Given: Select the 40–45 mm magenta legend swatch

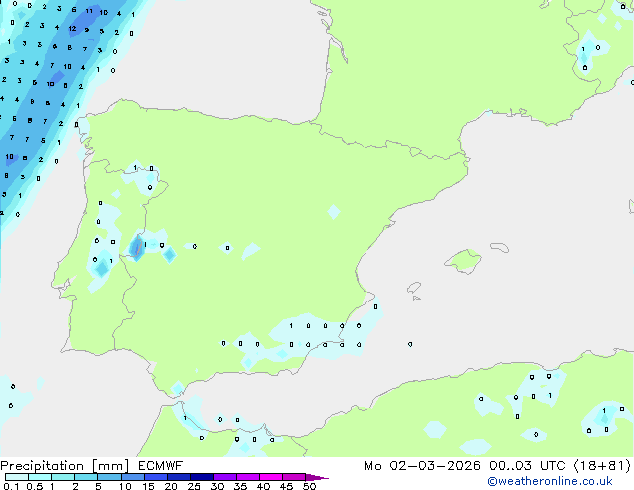Looking at the screenshot, I should tap(271, 477).
